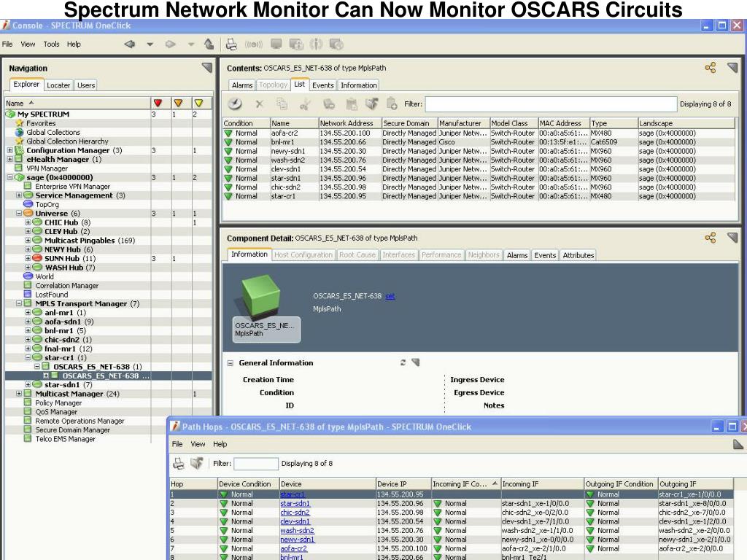
Task: Open the Tools menu in the Console window
Action: [x=51, y=44]
